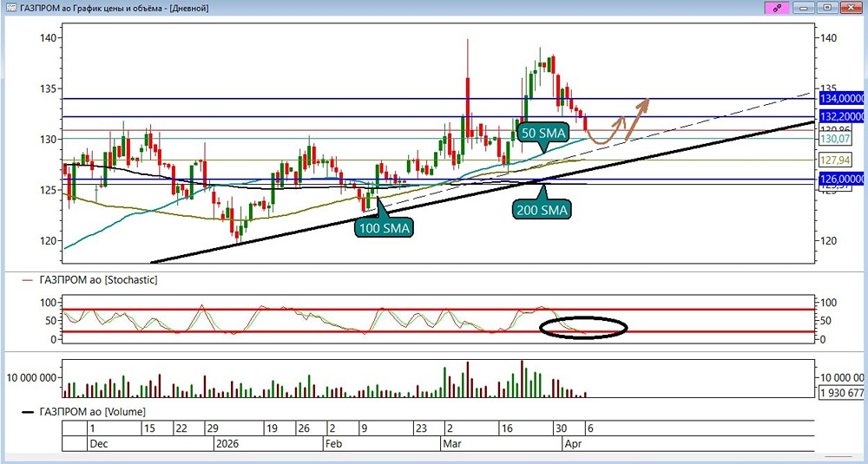The width and height of the screenshot is (868, 464).
Task: Click the chart window icon before ГАЗПРОМ title
Action: coord(10,9)
